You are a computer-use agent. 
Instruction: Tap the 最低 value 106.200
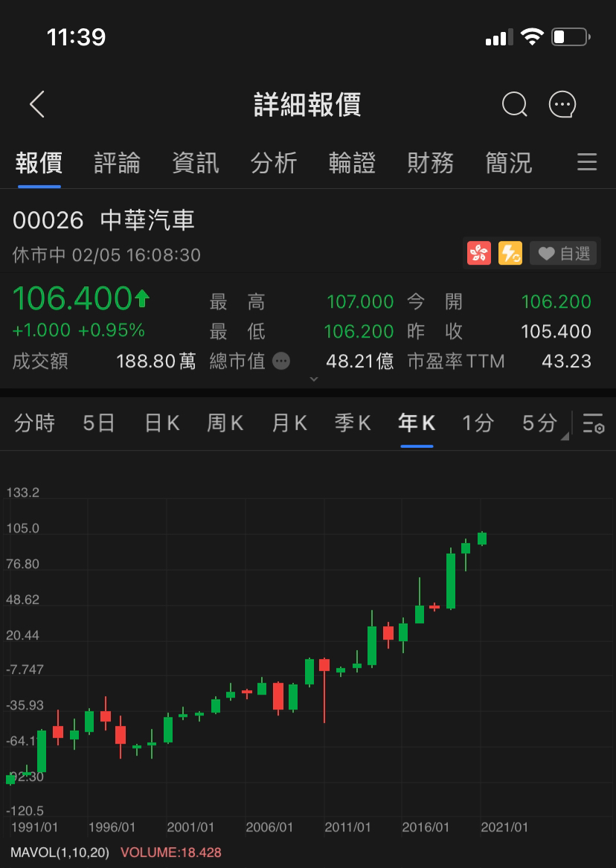click(359, 332)
